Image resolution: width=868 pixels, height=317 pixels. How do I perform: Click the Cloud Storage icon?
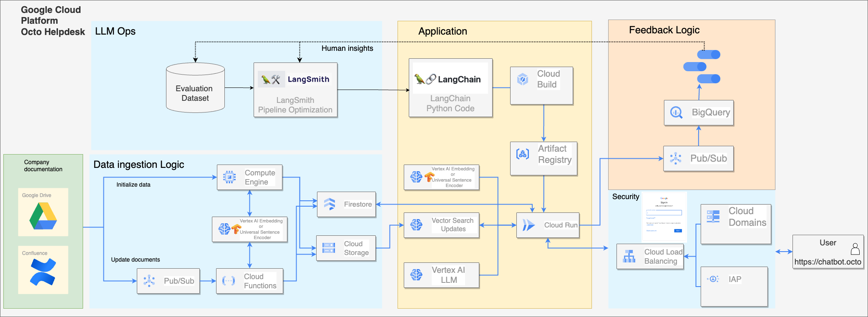(329, 248)
